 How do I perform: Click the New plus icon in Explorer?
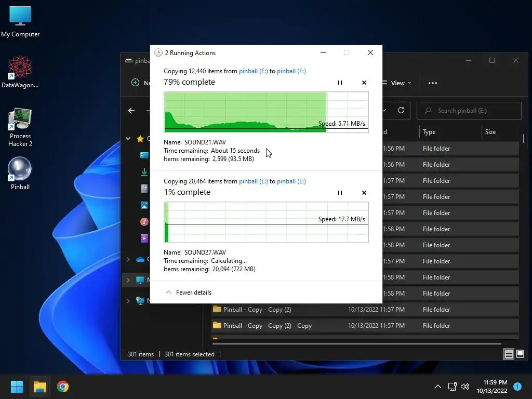(136, 83)
